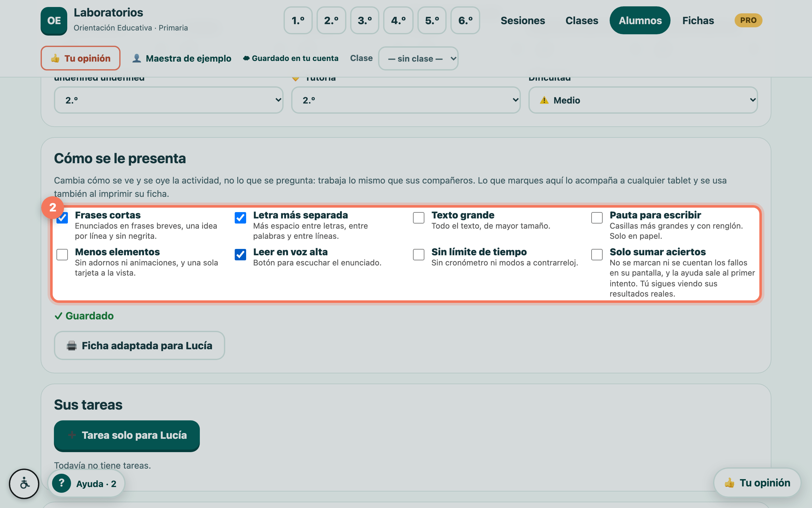Pick grade 6.º button

465,21
